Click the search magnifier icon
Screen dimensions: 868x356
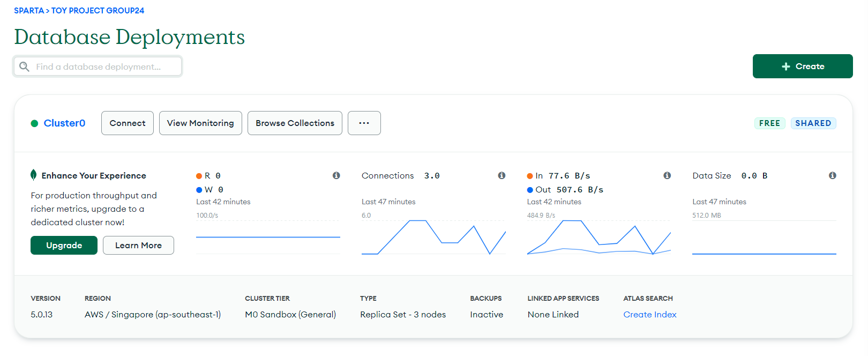(24, 66)
